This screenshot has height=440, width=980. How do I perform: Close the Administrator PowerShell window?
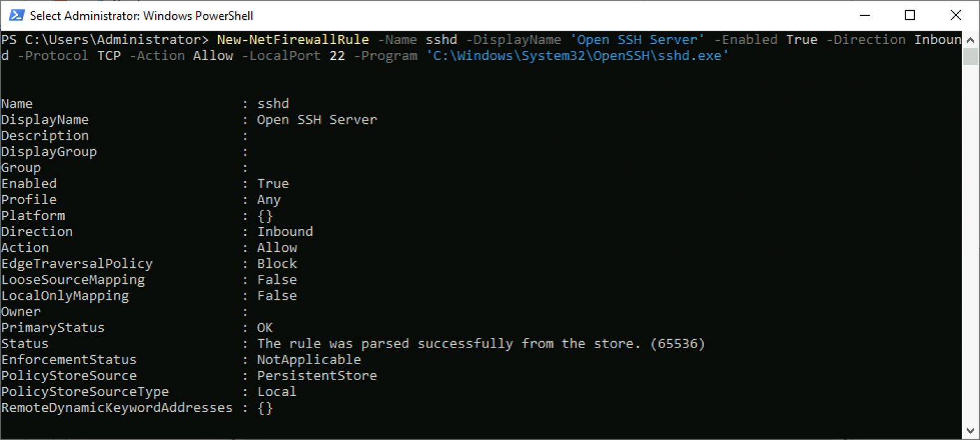[956, 15]
